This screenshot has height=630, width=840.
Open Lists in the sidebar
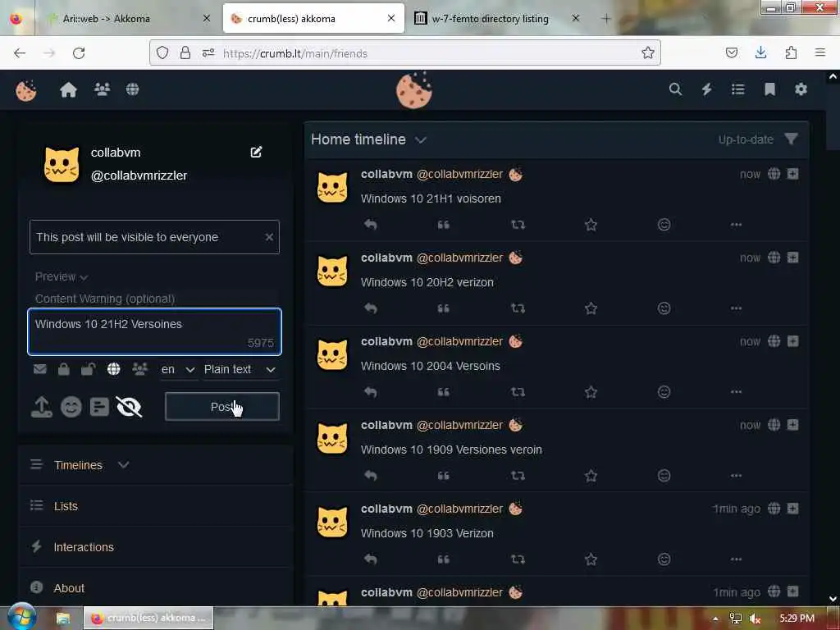click(66, 506)
